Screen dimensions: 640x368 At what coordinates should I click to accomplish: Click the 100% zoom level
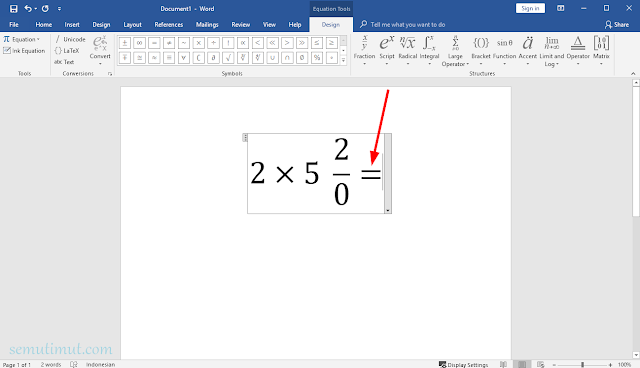point(624,364)
